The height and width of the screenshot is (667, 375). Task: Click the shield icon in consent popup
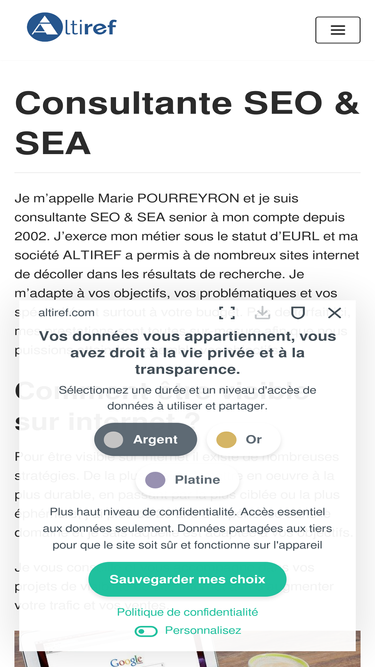(298, 313)
